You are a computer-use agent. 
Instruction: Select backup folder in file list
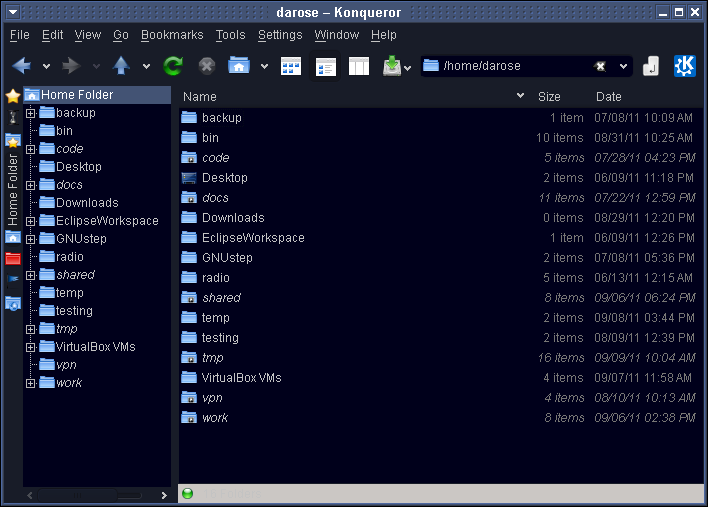point(221,118)
